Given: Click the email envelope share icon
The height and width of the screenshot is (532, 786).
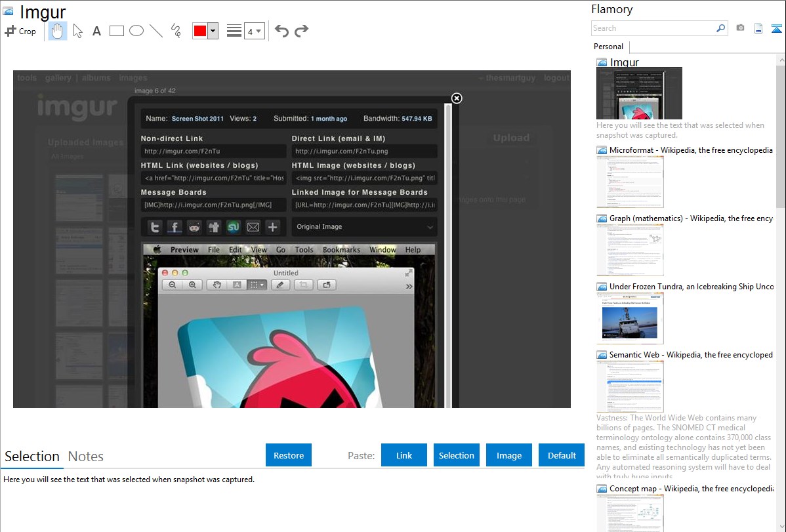Looking at the screenshot, I should [x=253, y=227].
